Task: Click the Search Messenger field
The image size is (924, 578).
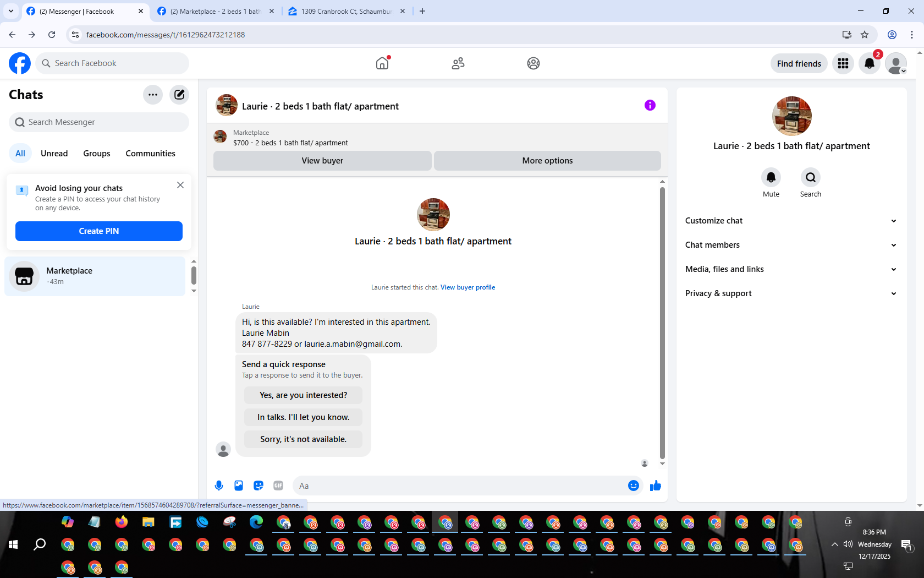Action: [99, 122]
